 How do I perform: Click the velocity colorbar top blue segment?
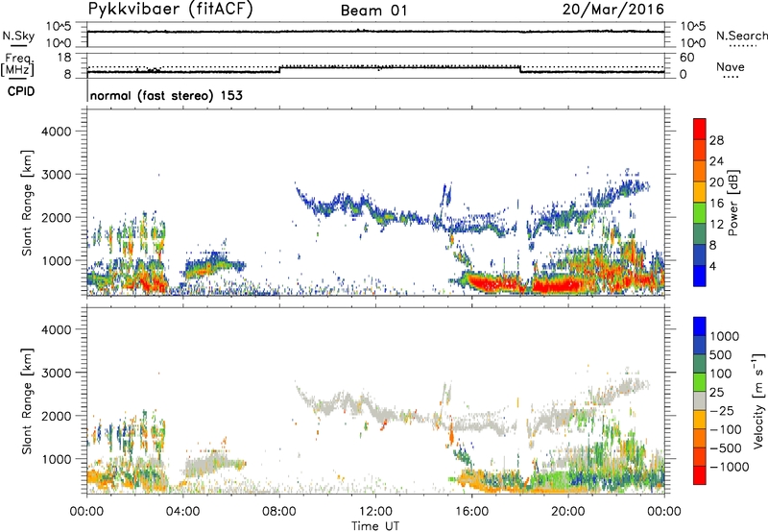(x=700, y=326)
